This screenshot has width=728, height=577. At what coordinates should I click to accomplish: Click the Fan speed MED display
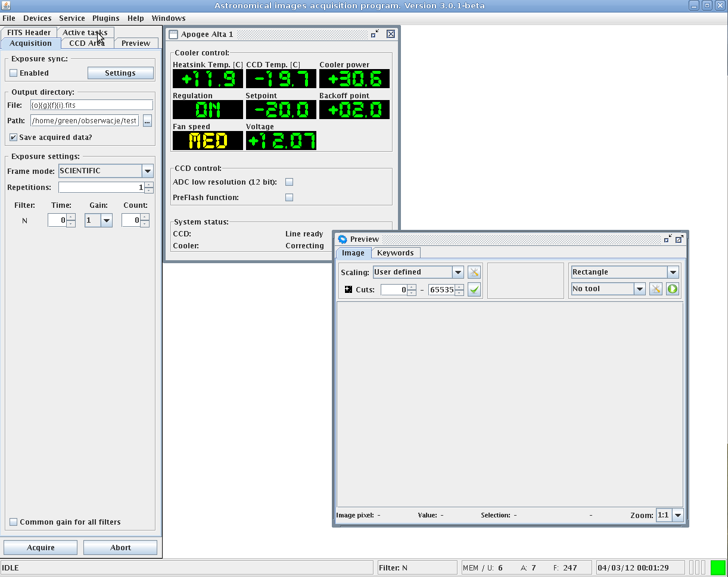pyautogui.click(x=208, y=141)
